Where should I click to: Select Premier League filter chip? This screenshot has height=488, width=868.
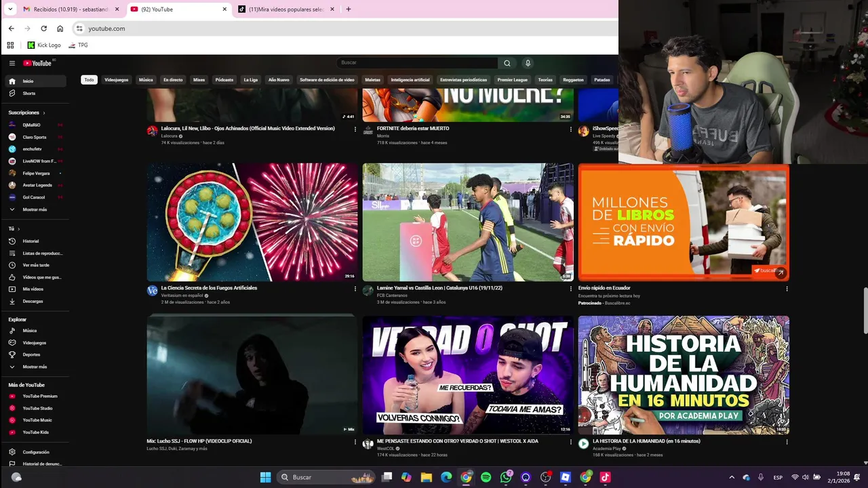coord(513,80)
